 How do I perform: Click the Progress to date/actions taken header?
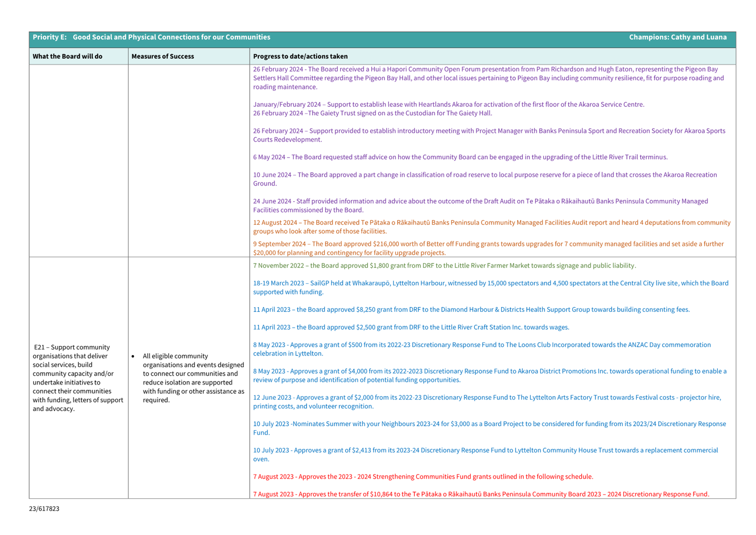(x=300, y=56)
